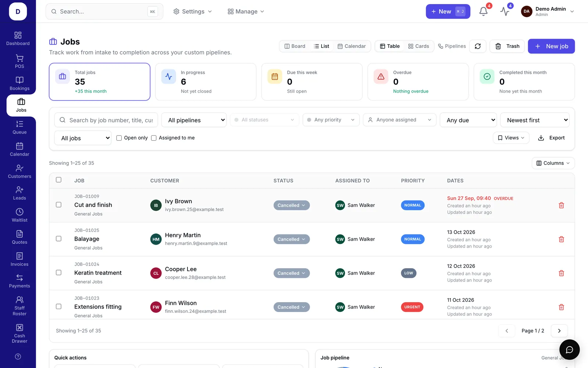Open Payments in the sidebar

[19, 281]
